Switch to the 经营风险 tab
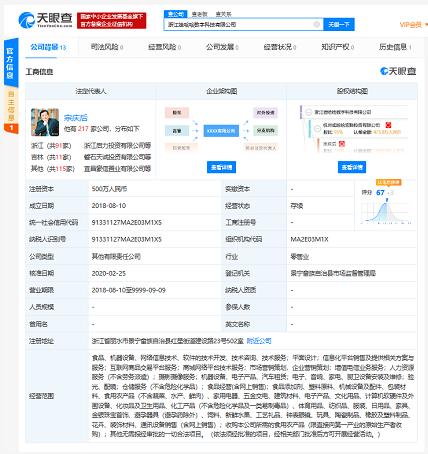 coord(164,47)
